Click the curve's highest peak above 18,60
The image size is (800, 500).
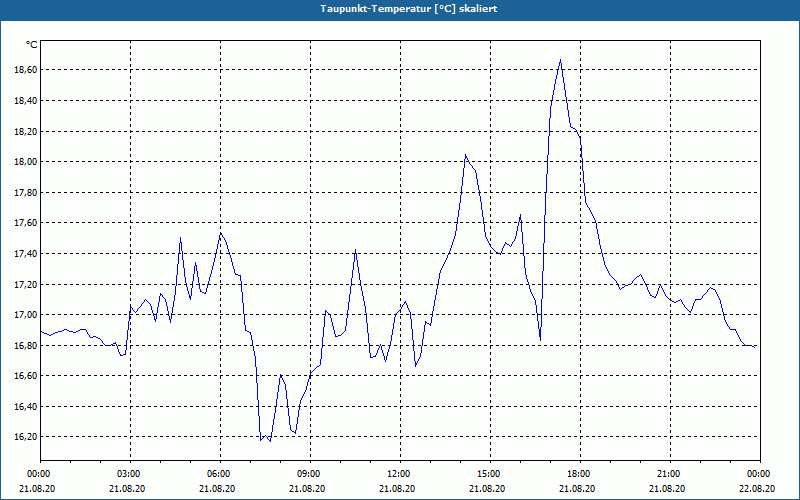(560, 60)
